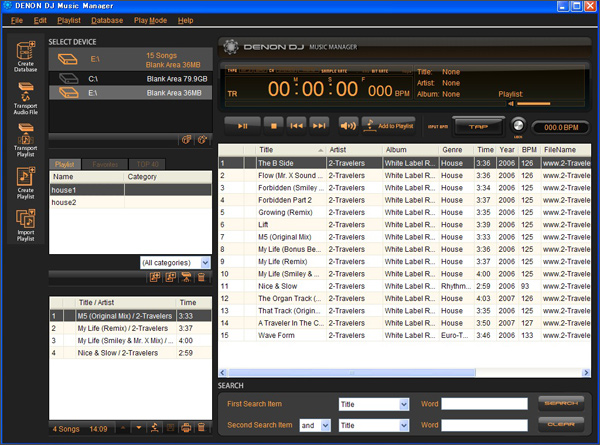Click the Transport Playlist icon
This screenshot has width=600, height=445.
(x=26, y=140)
